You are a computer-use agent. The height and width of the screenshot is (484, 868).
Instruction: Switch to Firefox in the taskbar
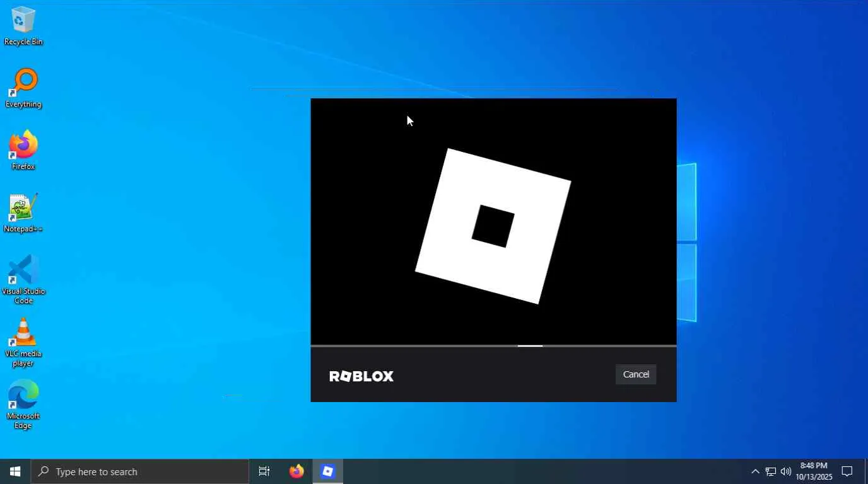(296, 471)
